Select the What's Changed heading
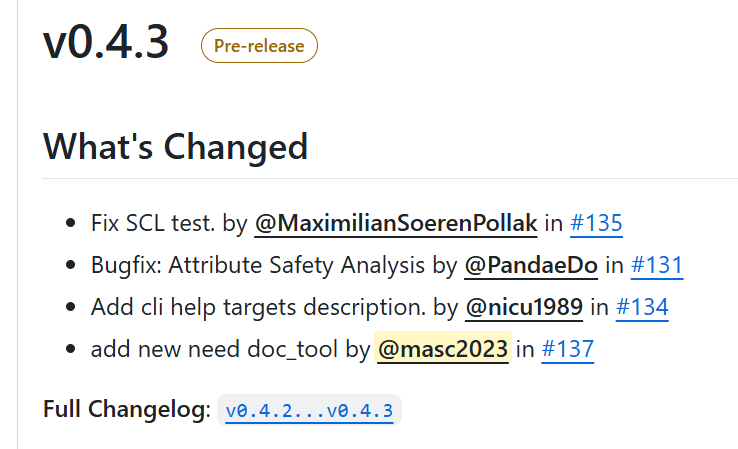 175,147
